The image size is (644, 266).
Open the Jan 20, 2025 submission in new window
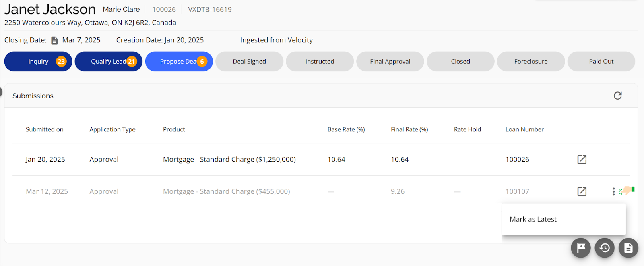click(x=582, y=159)
